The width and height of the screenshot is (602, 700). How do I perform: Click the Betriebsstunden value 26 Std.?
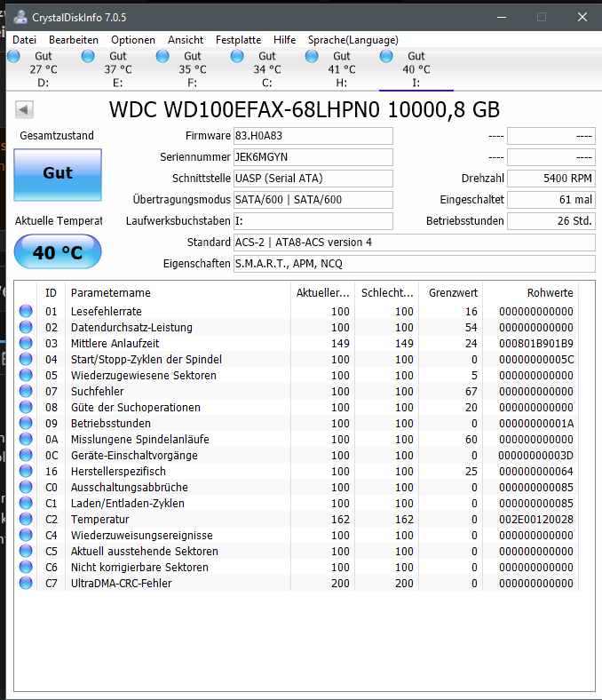pyautogui.click(x=551, y=221)
